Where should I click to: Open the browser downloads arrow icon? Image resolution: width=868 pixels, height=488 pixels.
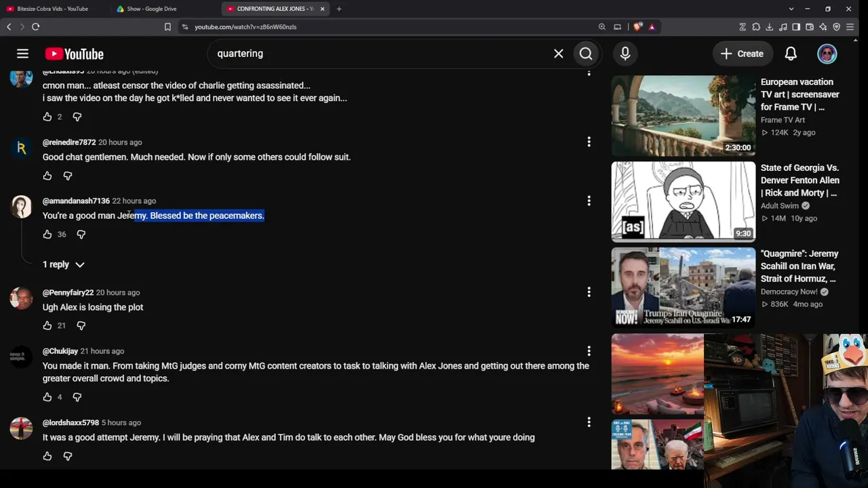click(770, 27)
